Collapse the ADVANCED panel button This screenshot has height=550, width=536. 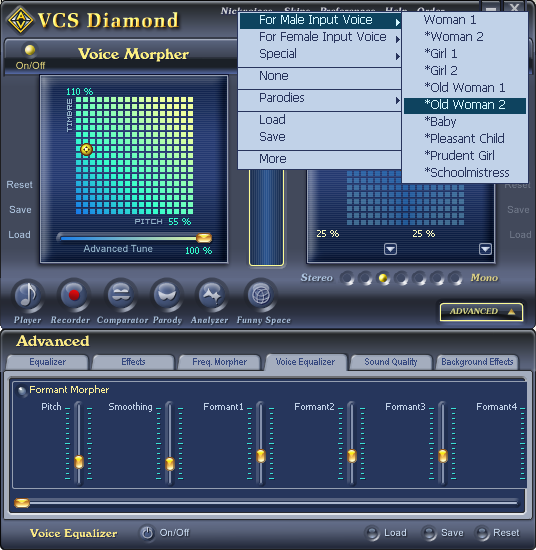481,312
